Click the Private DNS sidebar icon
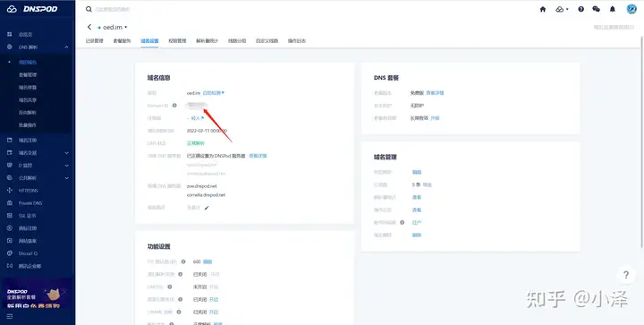The image size is (644, 325). (x=10, y=203)
